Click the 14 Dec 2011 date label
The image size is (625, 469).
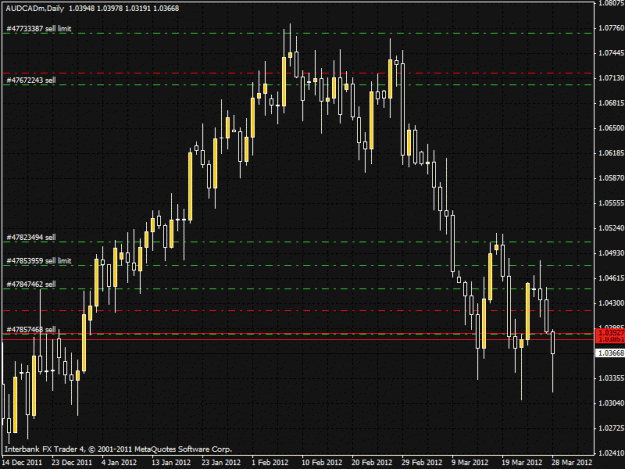(x=22, y=462)
